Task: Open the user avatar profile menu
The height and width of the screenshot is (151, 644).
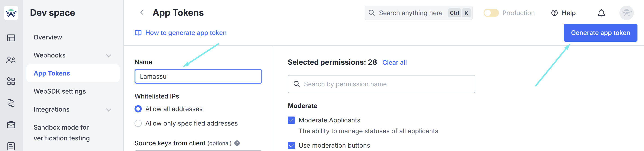Action: coord(626,13)
